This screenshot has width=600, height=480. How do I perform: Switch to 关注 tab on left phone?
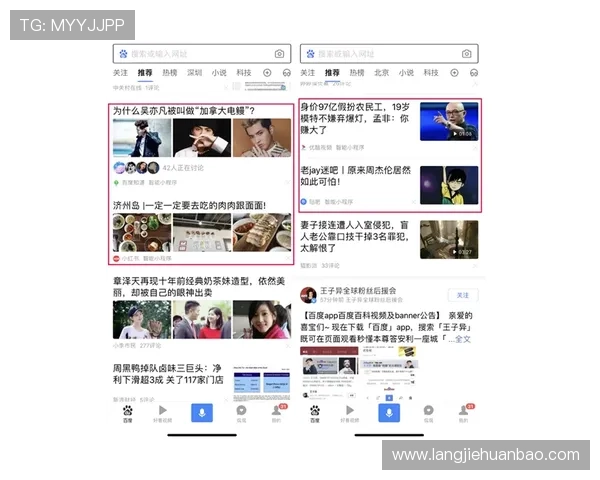(x=120, y=73)
